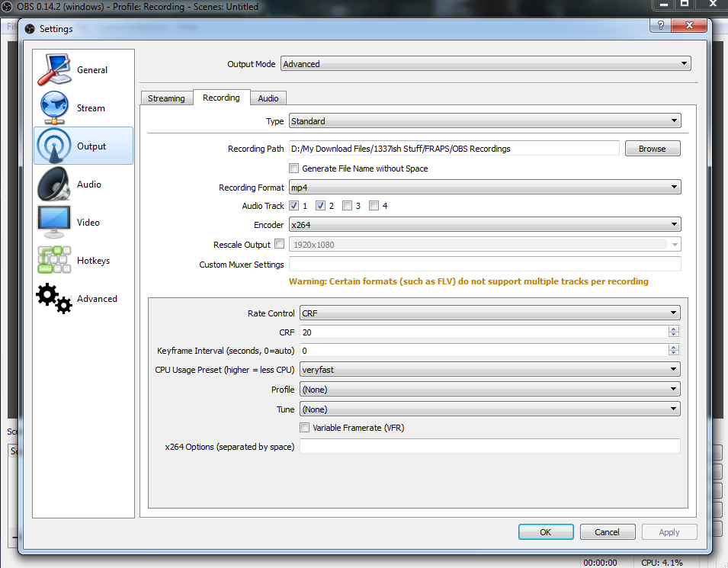Image resolution: width=728 pixels, height=568 pixels.
Task: Click OBS logo in Settings title bar
Action: click(30, 29)
